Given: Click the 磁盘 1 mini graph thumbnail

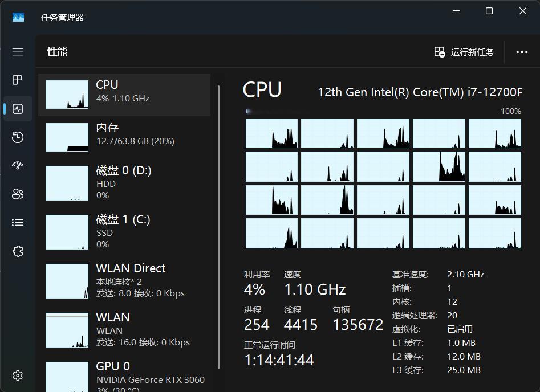Looking at the screenshot, I should point(67,232).
